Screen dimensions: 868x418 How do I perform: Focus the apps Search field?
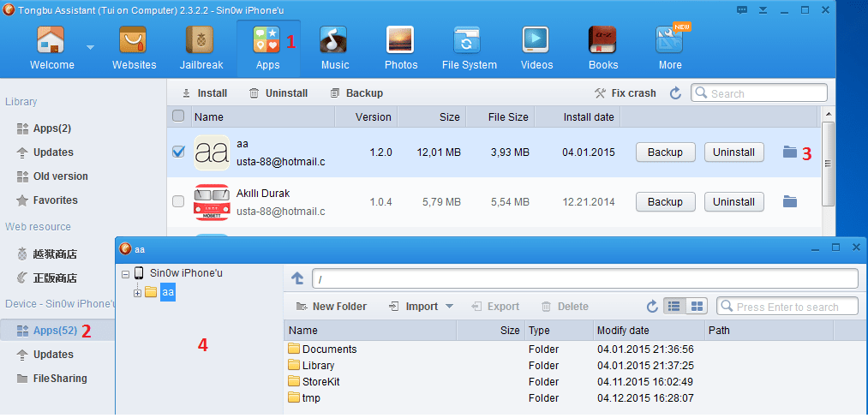tap(759, 93)
